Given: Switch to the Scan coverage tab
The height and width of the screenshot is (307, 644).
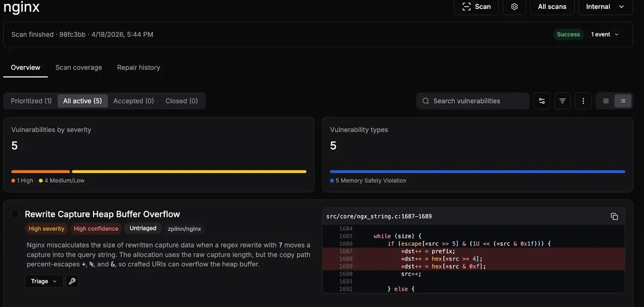Looking at the screenshot, I should [78, 68].
